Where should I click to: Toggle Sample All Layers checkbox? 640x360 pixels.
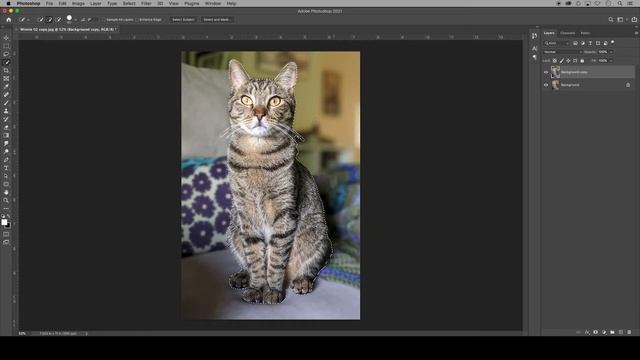tap(104, 20)
